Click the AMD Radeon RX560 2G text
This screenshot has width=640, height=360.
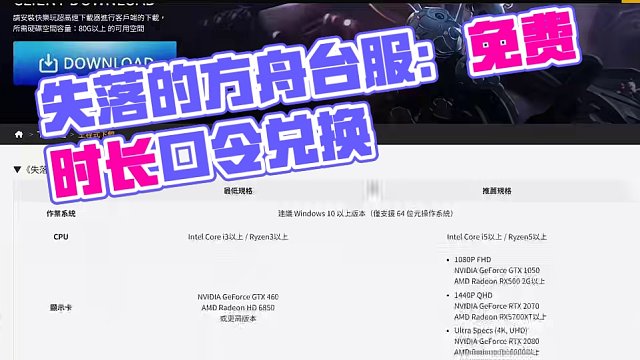coord(500,281)
